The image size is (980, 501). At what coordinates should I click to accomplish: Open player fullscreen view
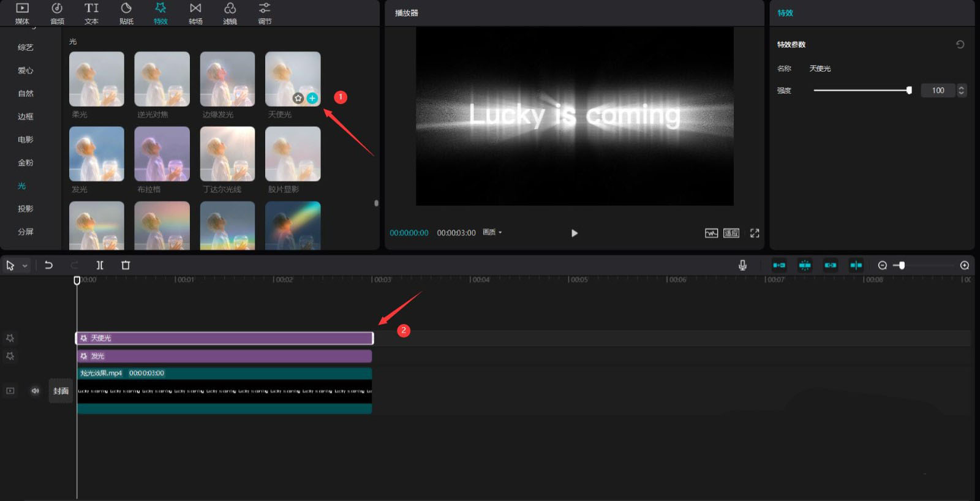tap(755, 233)
